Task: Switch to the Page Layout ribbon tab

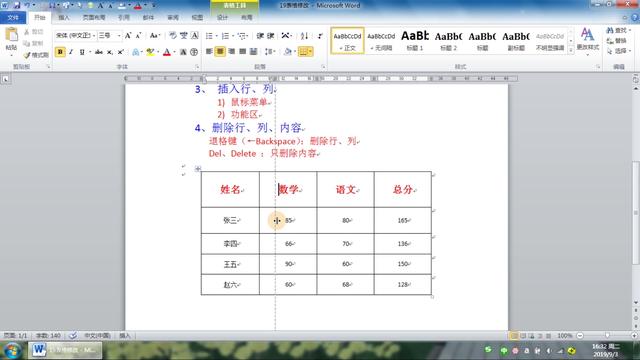Action: (94, 18)
